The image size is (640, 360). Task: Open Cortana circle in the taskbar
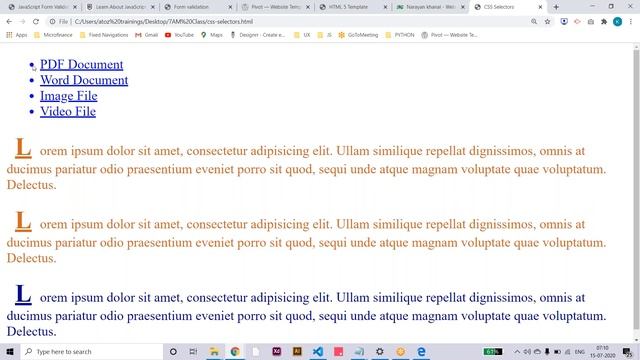(x=173, y=351)
